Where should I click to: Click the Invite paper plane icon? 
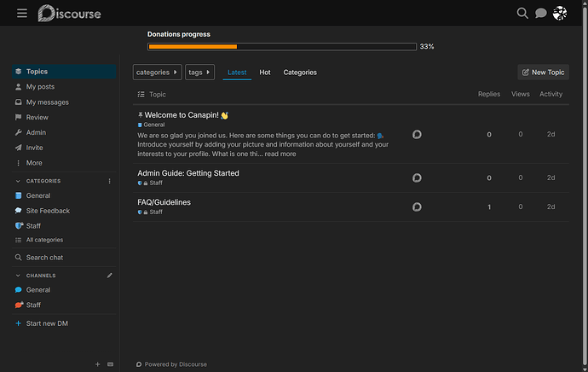point(19,148)
